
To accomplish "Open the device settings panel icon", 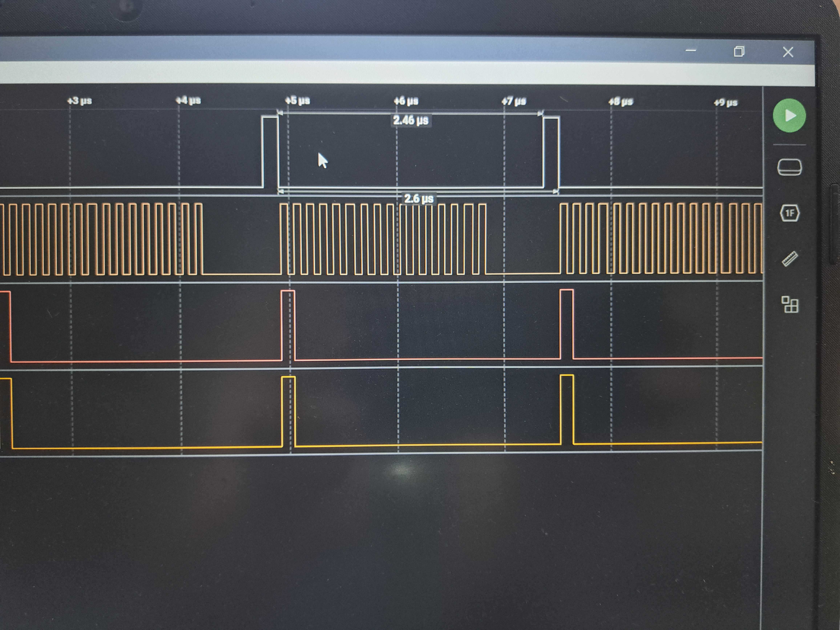I will 789,167.
